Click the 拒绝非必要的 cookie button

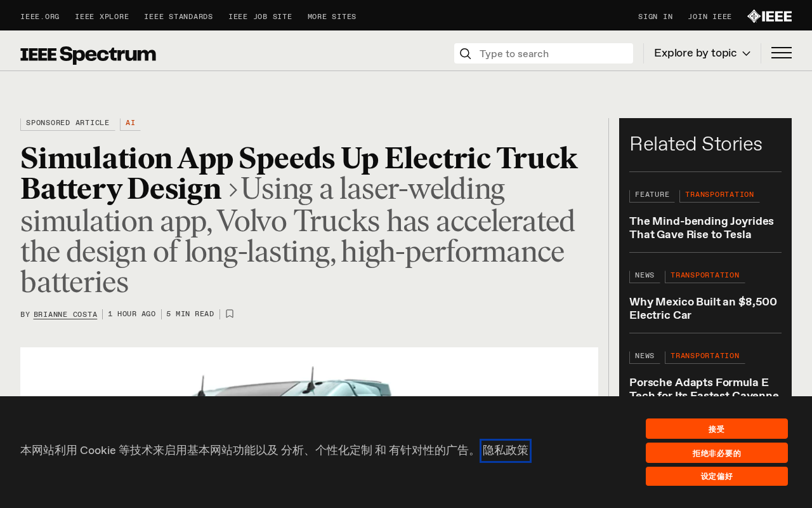click(717, 453)
